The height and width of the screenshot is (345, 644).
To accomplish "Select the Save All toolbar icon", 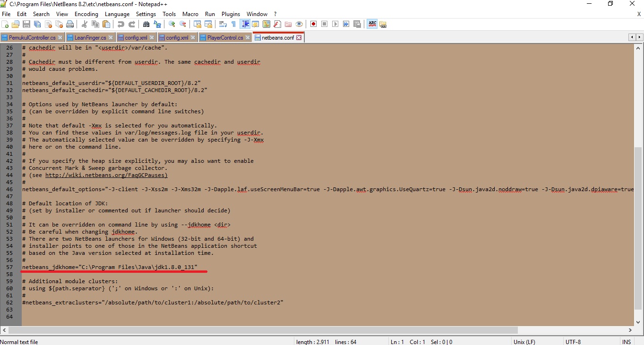I will [37, 24].
